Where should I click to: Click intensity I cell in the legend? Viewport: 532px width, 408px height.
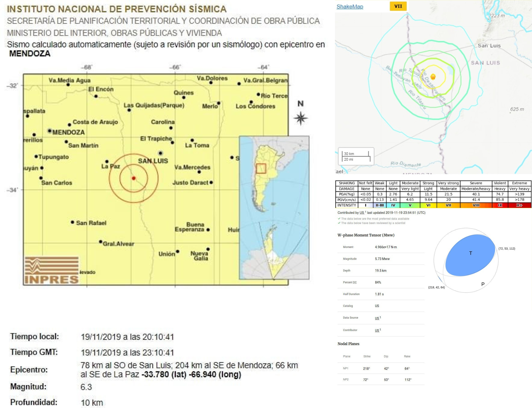tap(366, 205)
